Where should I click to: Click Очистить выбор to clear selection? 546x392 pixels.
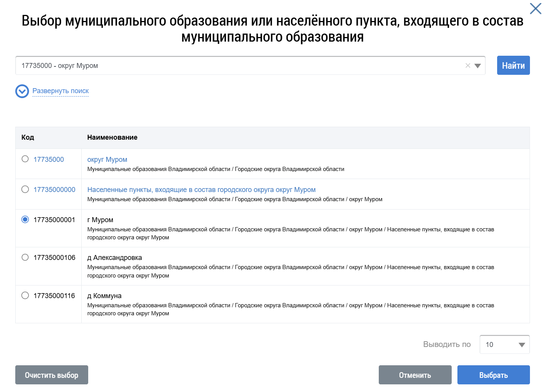(x=52, y=375)
